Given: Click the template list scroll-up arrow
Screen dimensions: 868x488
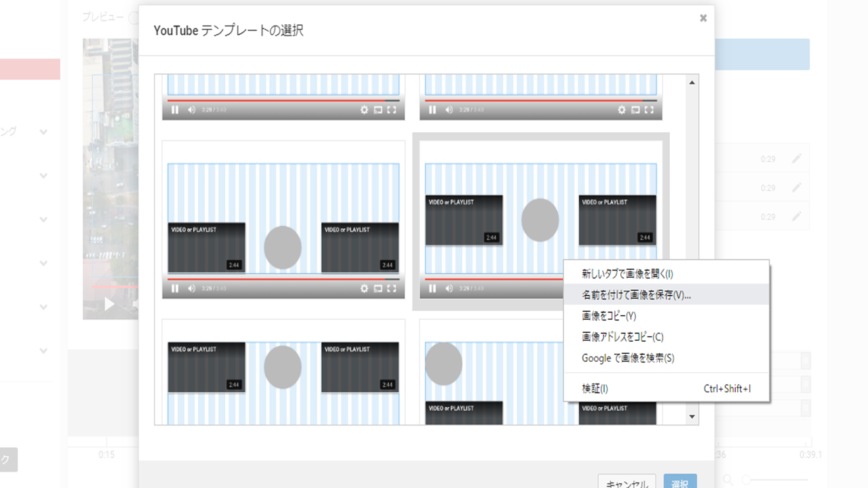Looking at the screenshot, I should [692, 83].
